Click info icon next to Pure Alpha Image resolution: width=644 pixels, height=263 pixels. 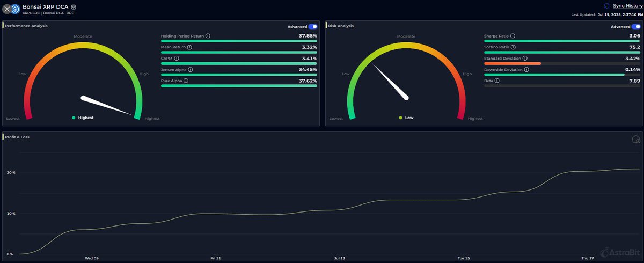click(186, 81)
